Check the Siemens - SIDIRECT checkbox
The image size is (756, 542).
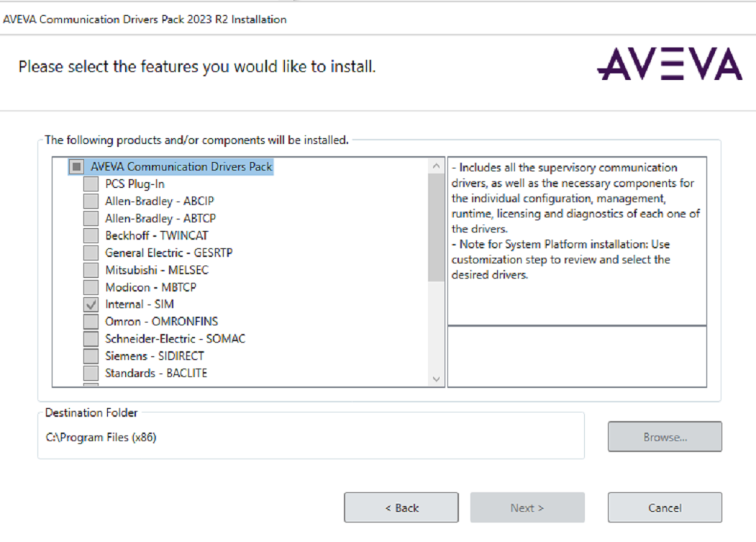tap(91, 356)
